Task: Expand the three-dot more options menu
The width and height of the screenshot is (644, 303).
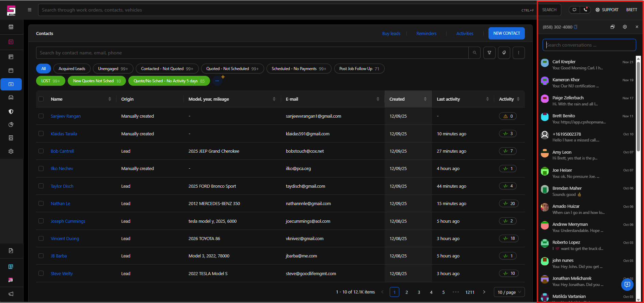Action: (x=518, y=53)
